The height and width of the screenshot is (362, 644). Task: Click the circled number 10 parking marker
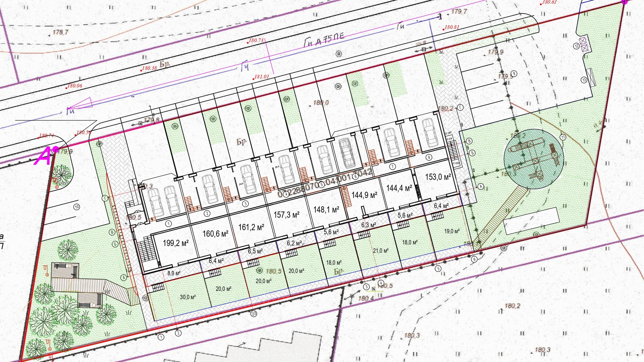click(x=77, y=207)
